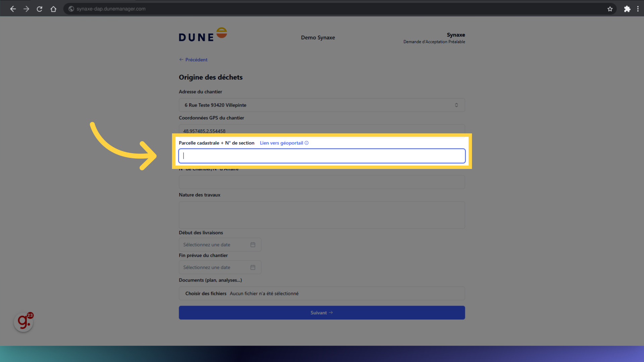Open the browser three-dot menu
Image resolution: width=644 pixels, height=362 pixels.
click(x=638, y=9)
